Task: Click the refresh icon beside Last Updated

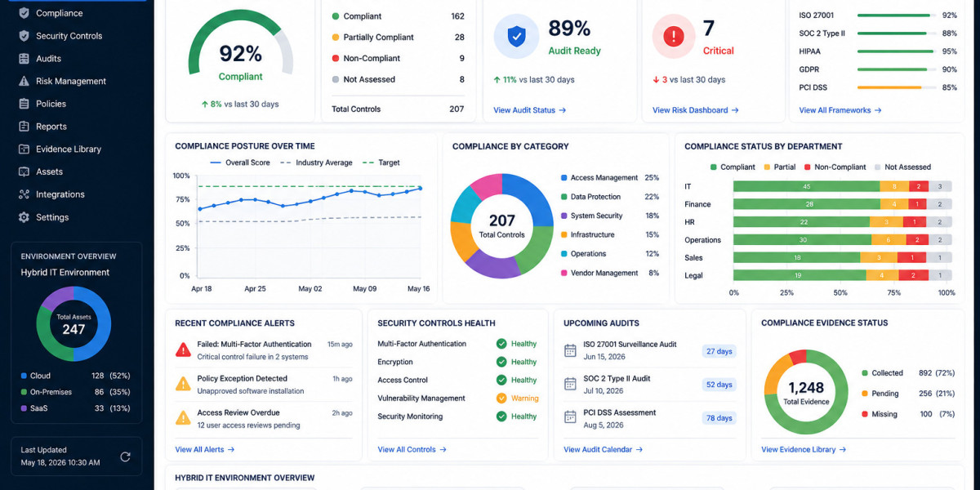Action: pos(125,457)
